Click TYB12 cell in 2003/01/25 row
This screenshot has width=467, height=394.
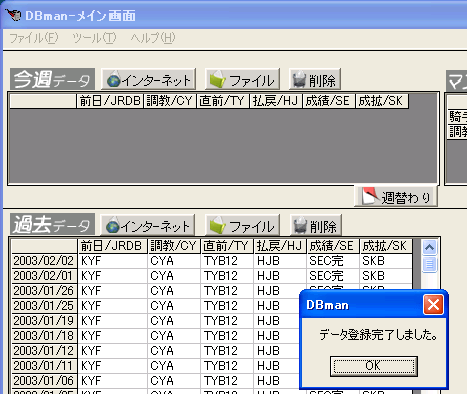tap(227, 306)
